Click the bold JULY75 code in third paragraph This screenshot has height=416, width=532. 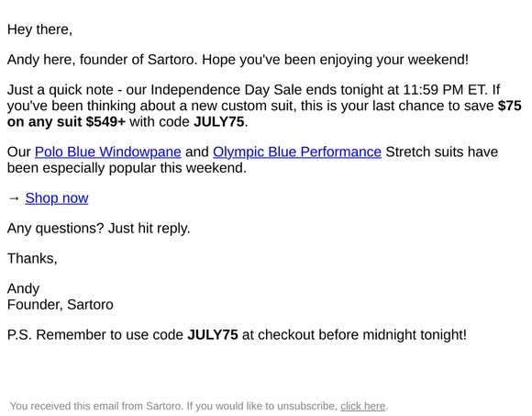pos(219,121)
